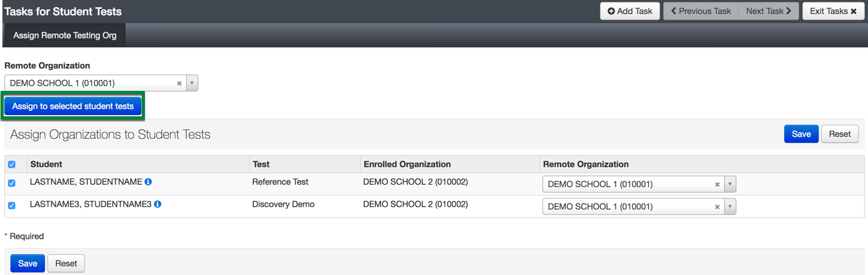Image resolution: width=868 pixels, height=275 pixels.
Task: Expand Discovery Demo row's Remote Organization dropdown
Action: (x=730, y=207)
